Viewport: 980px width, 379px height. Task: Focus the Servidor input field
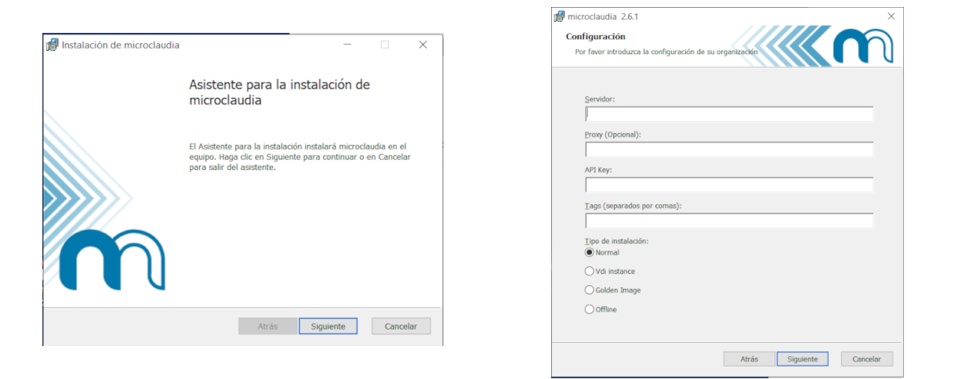click(x=729, y=114)
